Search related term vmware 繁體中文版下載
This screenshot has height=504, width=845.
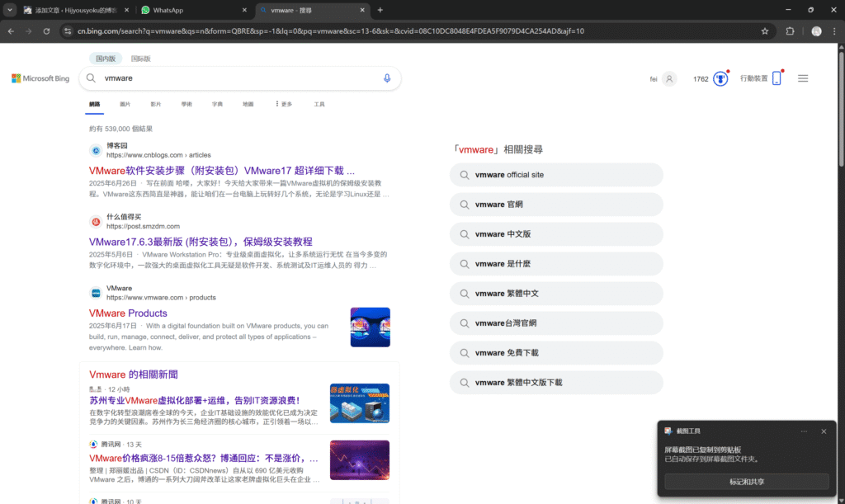click(556, 382)
